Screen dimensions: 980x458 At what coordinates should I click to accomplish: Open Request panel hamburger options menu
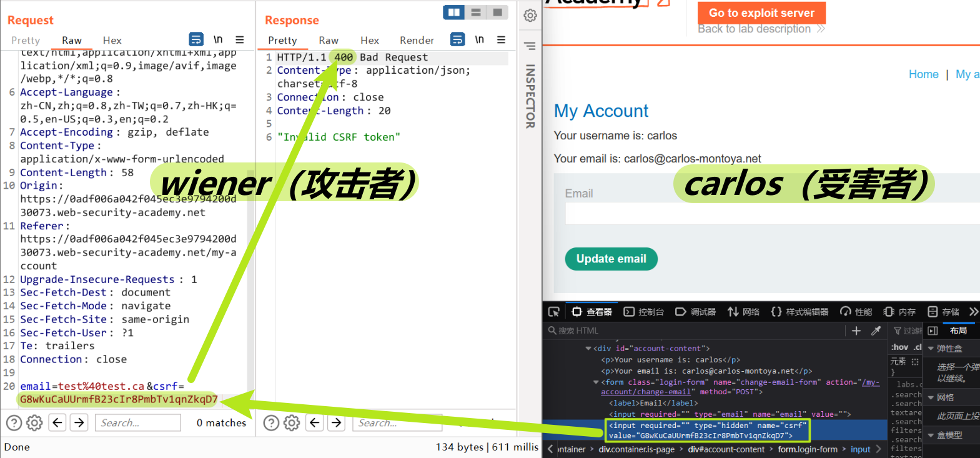pyautogui.click(x=240, y=39)
